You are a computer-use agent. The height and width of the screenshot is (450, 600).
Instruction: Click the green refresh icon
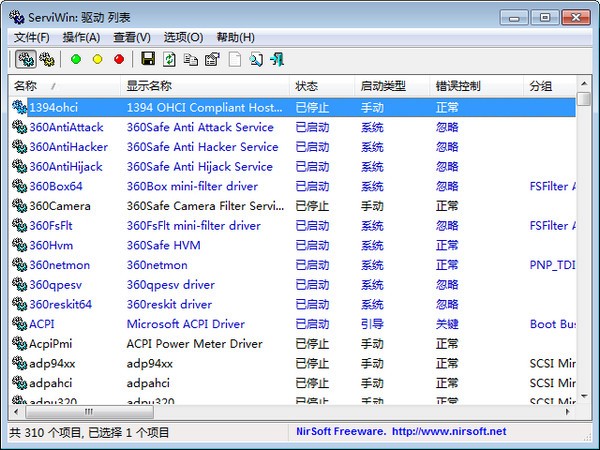click(x=169, y=59)
